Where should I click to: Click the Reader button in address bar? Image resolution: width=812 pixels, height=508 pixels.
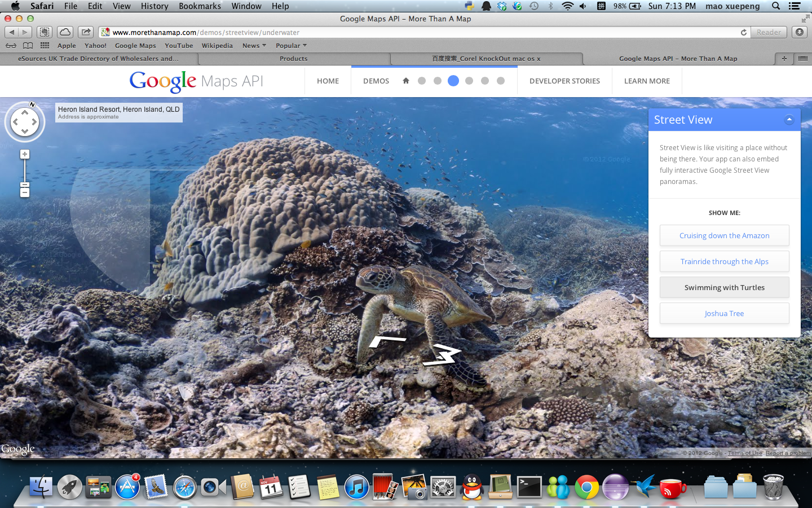pyautogui.click(x=769, y=32)
